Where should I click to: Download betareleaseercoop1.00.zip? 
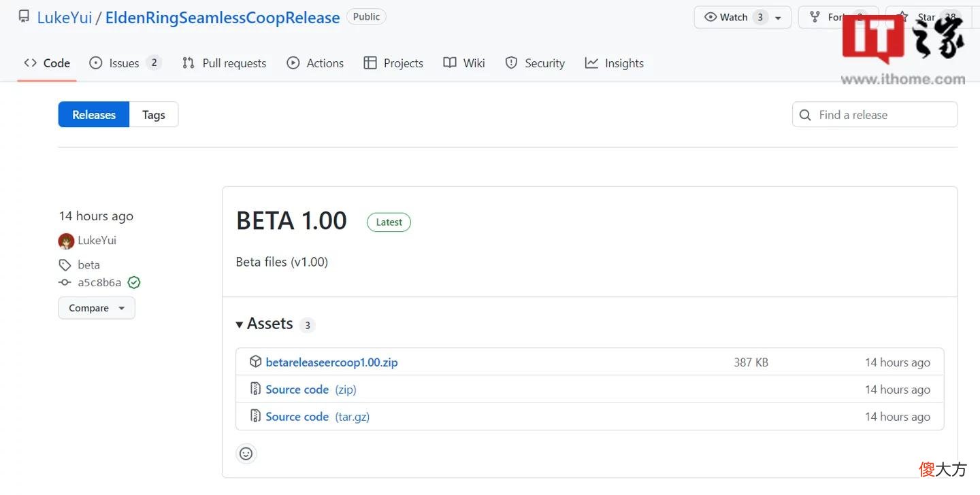point(331,362)
